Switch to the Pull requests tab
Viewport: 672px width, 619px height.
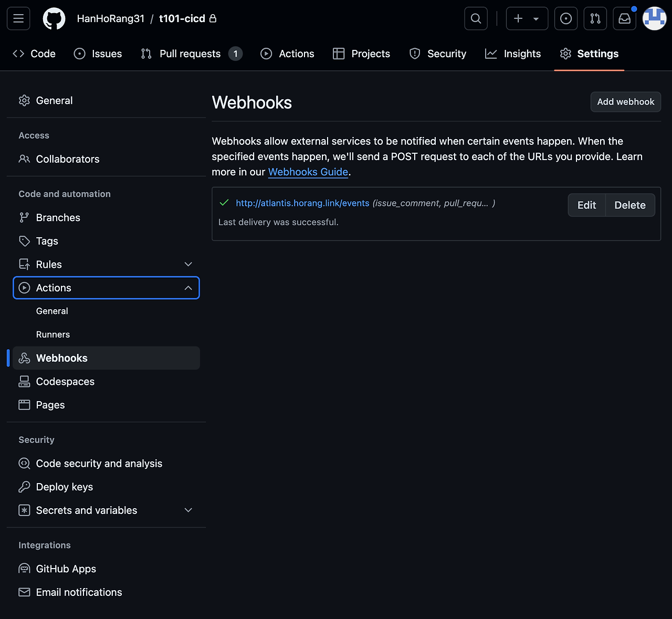[192, 54]
